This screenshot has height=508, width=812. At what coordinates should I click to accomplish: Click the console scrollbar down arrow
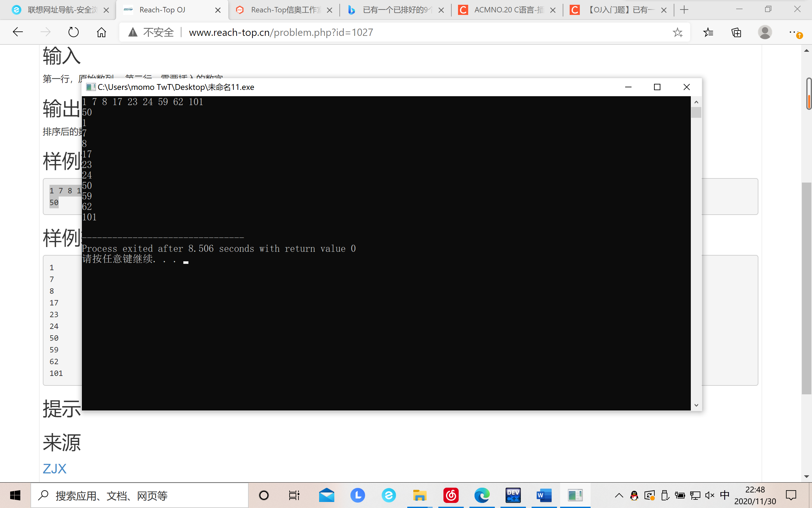696,405
